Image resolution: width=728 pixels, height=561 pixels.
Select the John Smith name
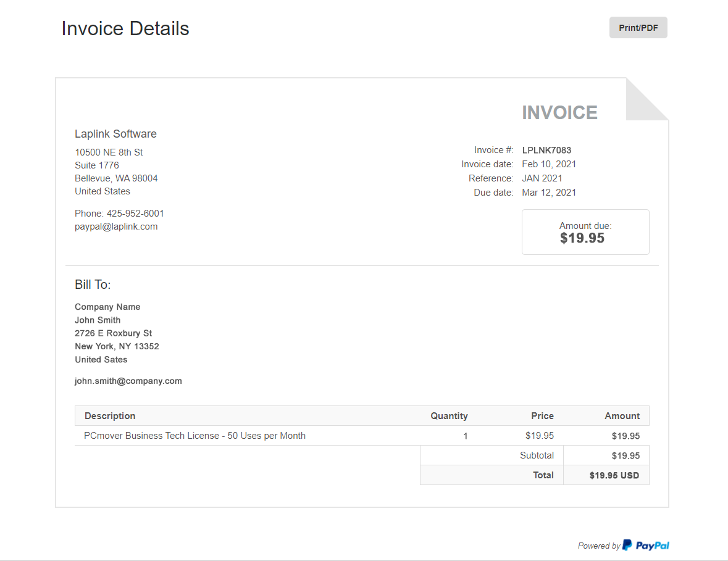(x=98, y=320)
